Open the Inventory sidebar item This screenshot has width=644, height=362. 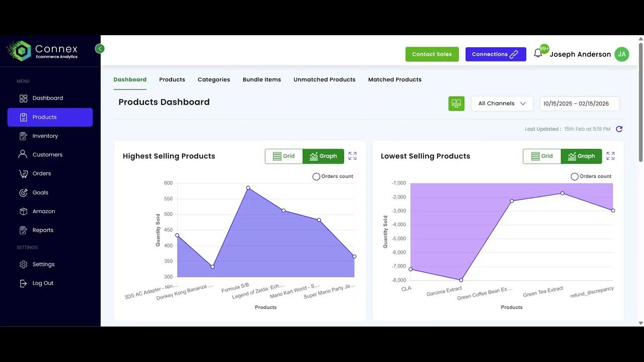50,136
